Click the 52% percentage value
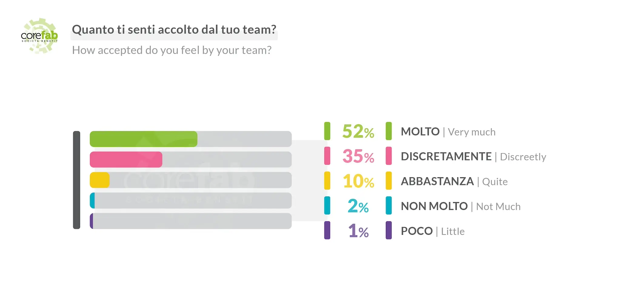 click(358, 132)
